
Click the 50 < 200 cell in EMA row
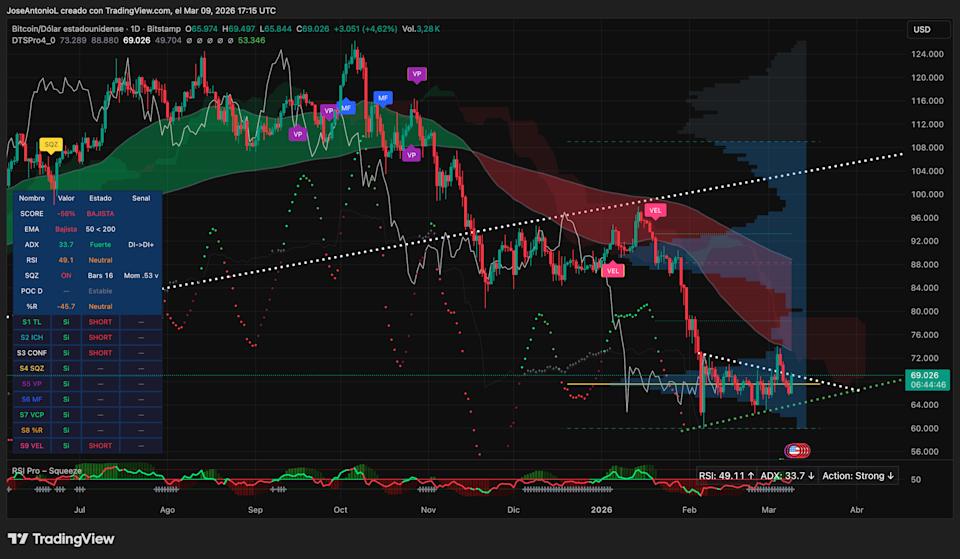pos(100,229)
